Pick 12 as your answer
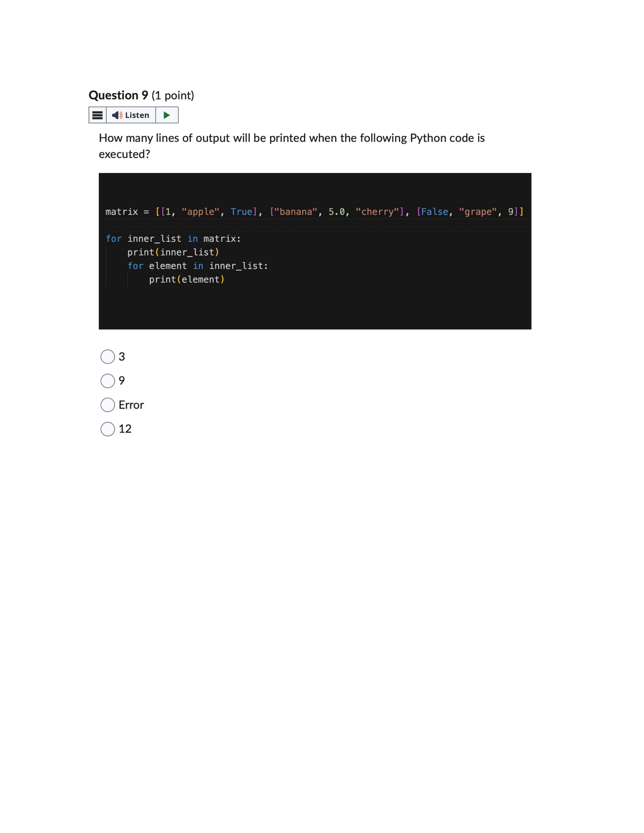644x833 pixels. pyautogui.click(x=108, y=429)
